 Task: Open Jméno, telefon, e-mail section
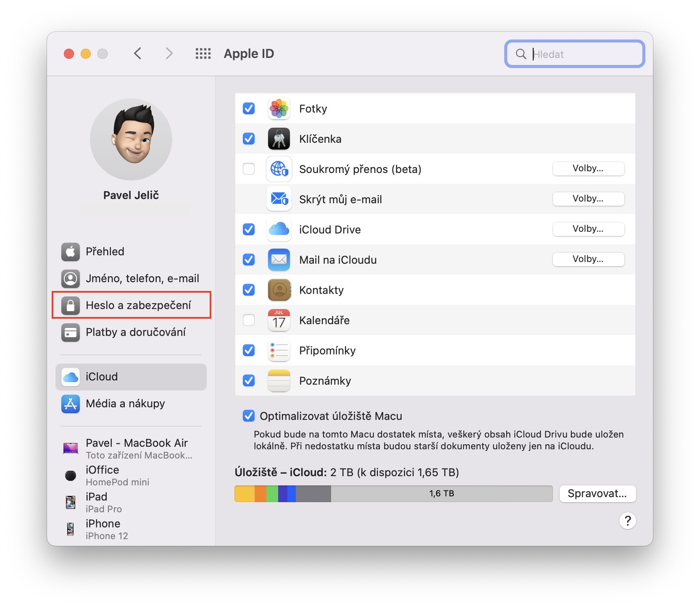[x=131, y=278]
